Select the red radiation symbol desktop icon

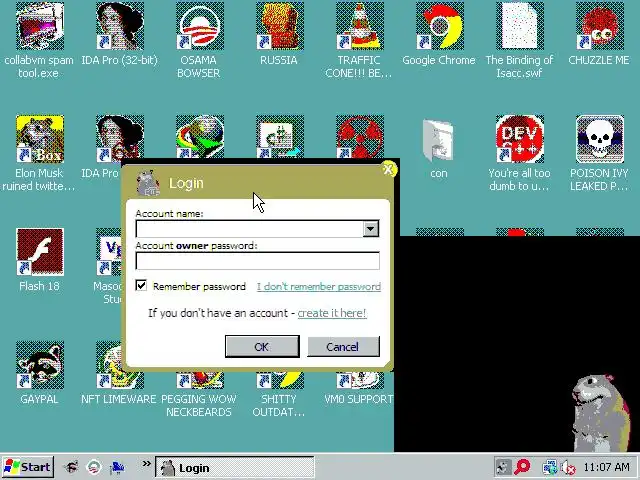pos(360,137)
